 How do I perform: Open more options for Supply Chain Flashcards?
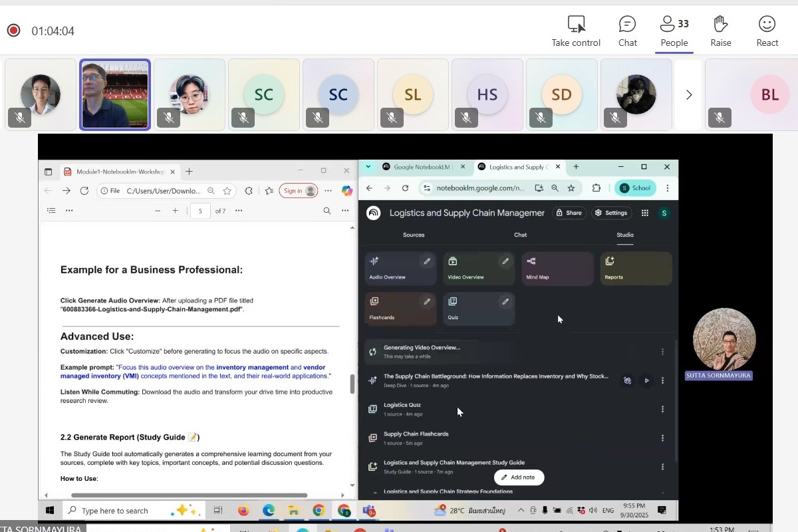(662, 438)
